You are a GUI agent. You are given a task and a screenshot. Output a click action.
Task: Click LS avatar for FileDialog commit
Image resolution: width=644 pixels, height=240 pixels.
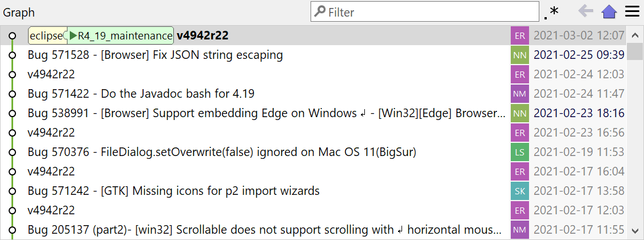coord(520,152)
